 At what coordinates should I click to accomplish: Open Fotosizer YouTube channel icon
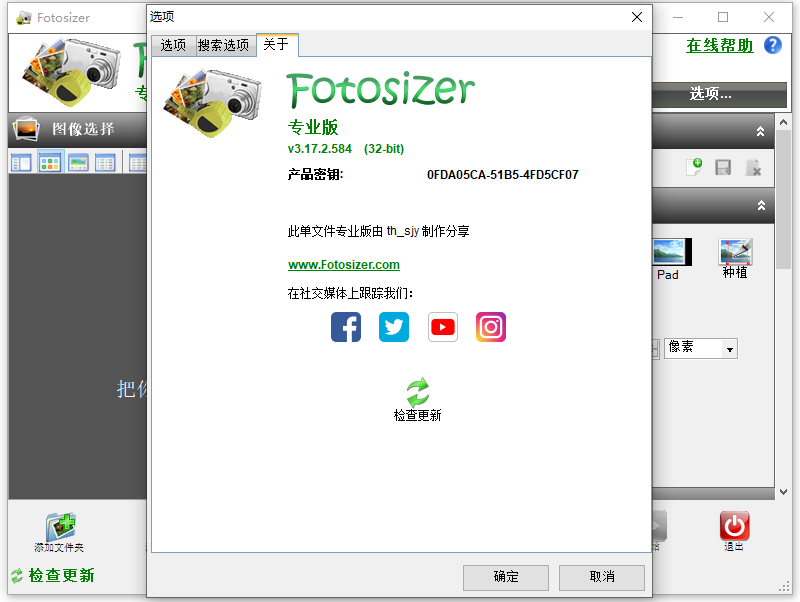tap(442, 327)
